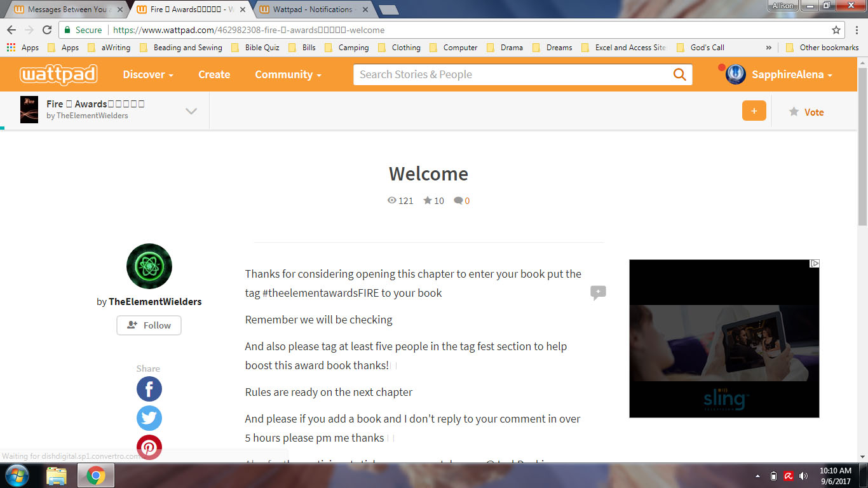
Task: Open TheElementWielders author link
Action: (155, 302)
